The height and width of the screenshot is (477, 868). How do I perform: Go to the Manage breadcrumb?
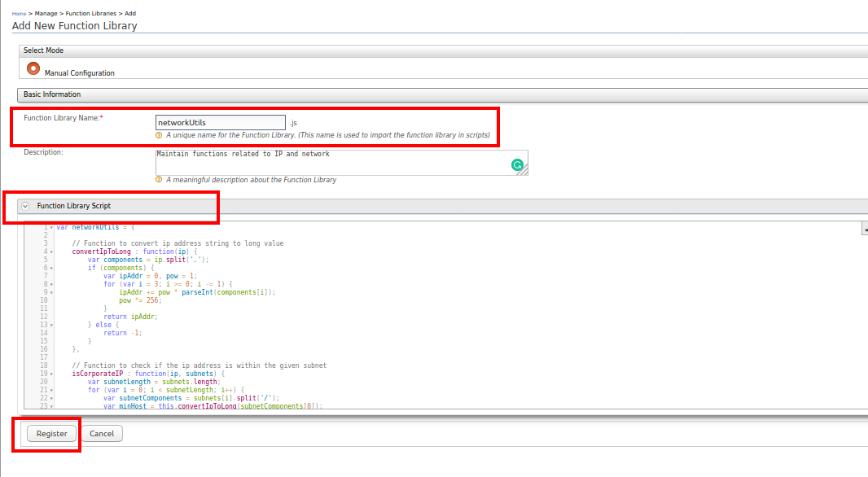[x=46, y=14]
